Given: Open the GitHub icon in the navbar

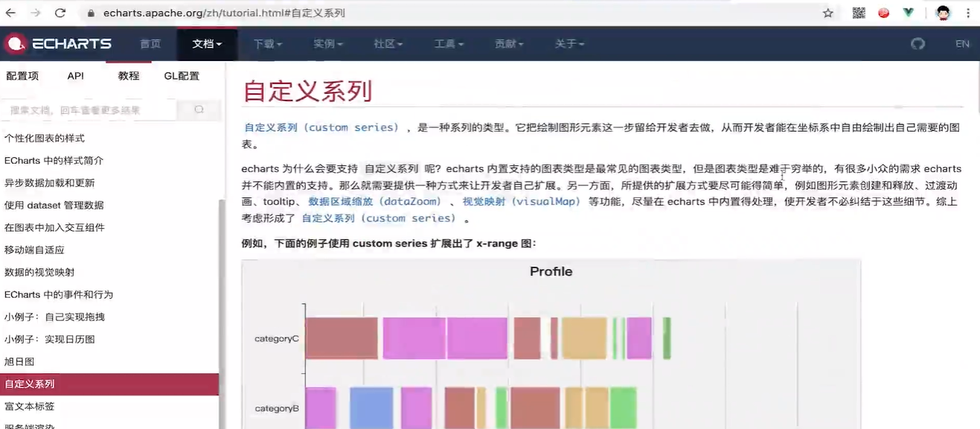Looking at the screenshot, I should coord(917,44).
